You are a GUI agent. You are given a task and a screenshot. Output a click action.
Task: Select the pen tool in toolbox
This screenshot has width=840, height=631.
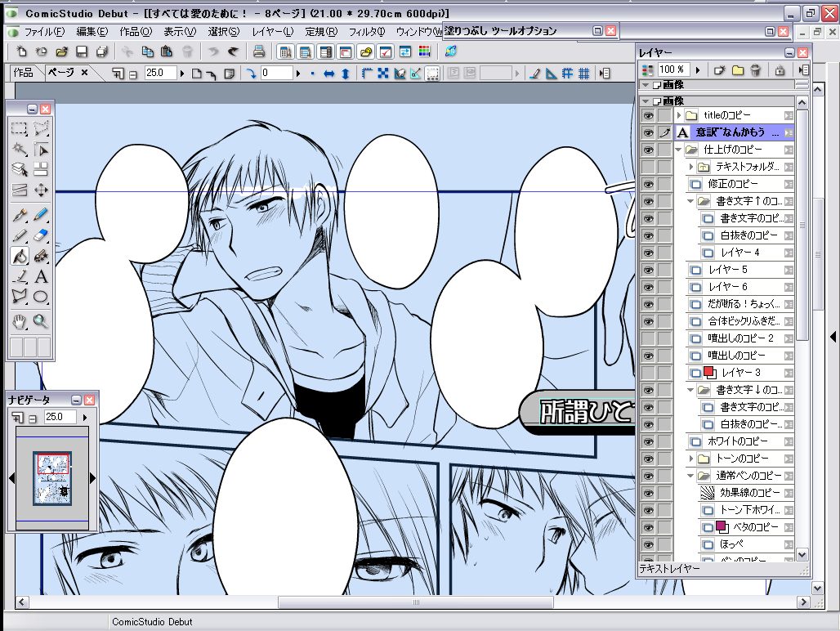pyautogui.click(x=20, y=215)
